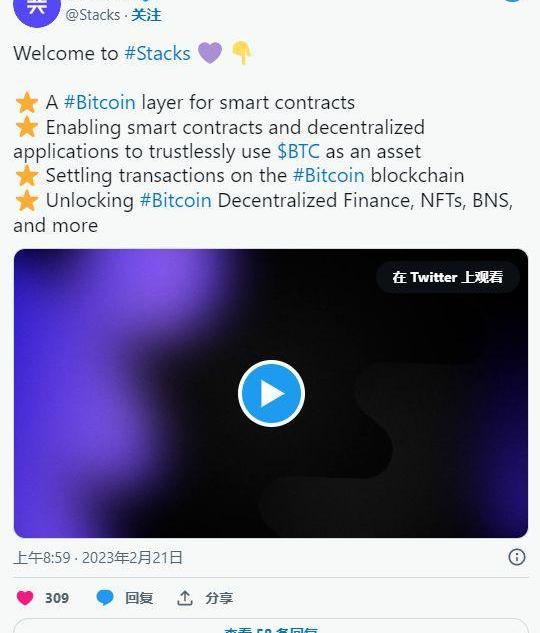Open the #Stacks hashtag link
This screenshot has width=540, height=633.
tap(157, 53)
